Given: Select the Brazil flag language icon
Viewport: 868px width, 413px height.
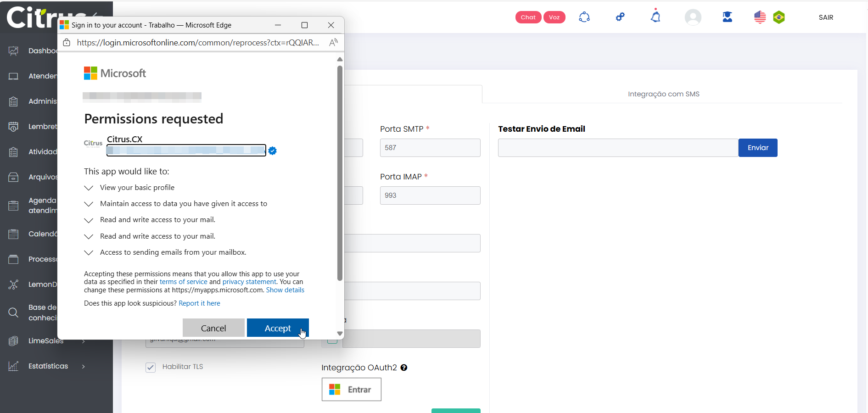Looking at the screenshot, I should pyautogui.click(x=779, y=17).
